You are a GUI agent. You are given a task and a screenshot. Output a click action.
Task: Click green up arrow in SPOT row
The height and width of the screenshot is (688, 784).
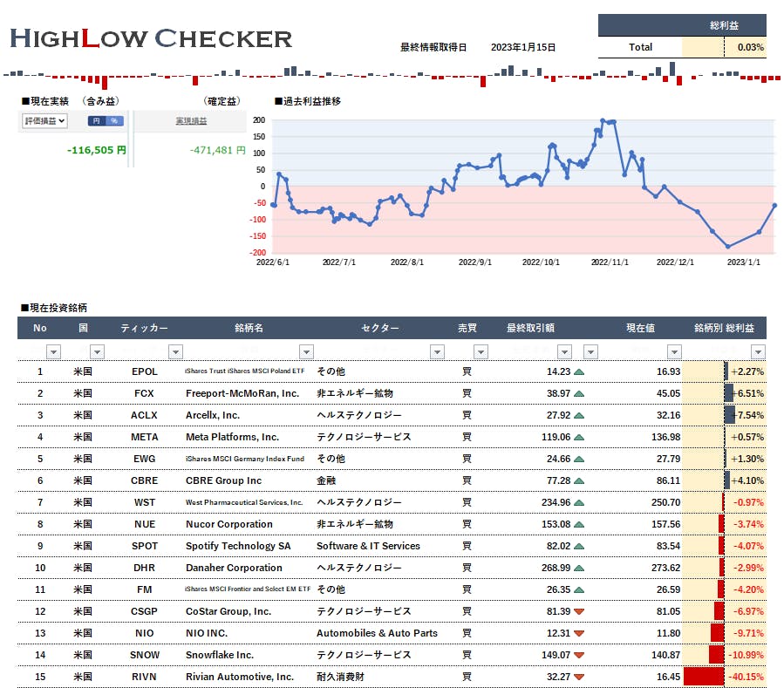pyautogui.click(x=579, y=546)
